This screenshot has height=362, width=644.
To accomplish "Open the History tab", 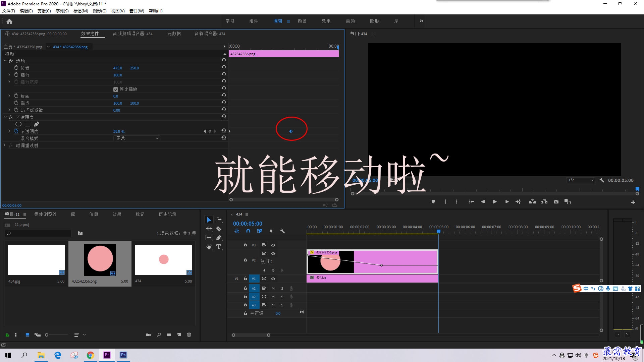I will pos(167,214).
